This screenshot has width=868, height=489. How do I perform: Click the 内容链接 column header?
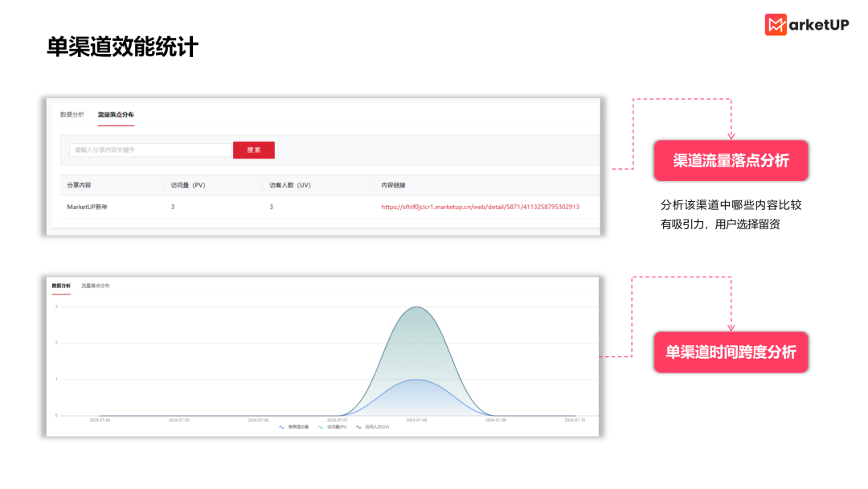click(x=393, y=185)
